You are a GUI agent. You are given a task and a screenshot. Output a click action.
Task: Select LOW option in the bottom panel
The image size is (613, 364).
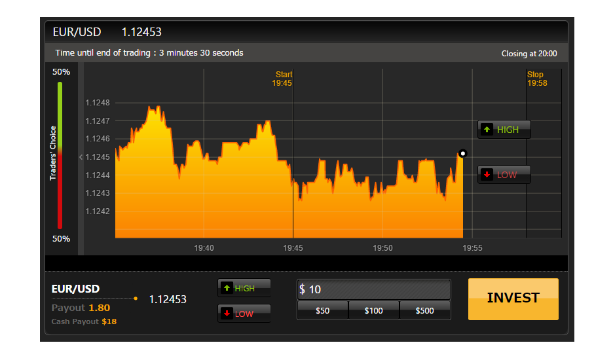[x=244, y=314]
